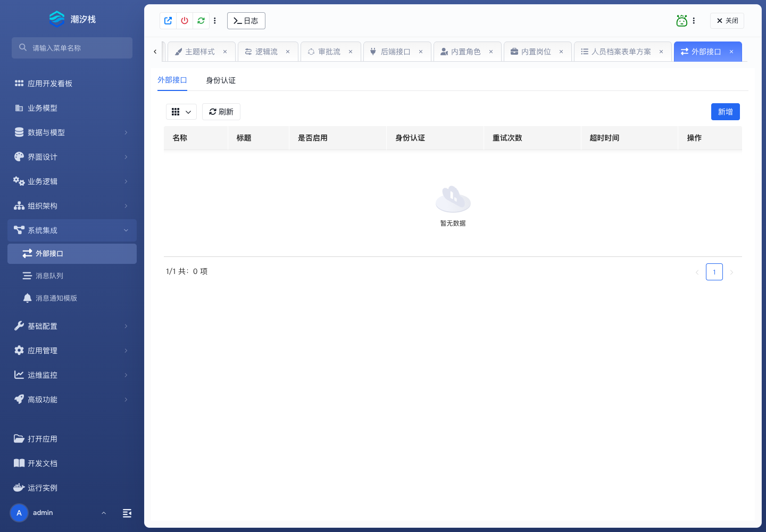Click the open-in-new-window icon in top toolbar
Screen dimensions: 766x532
click(x=168, y=21)
